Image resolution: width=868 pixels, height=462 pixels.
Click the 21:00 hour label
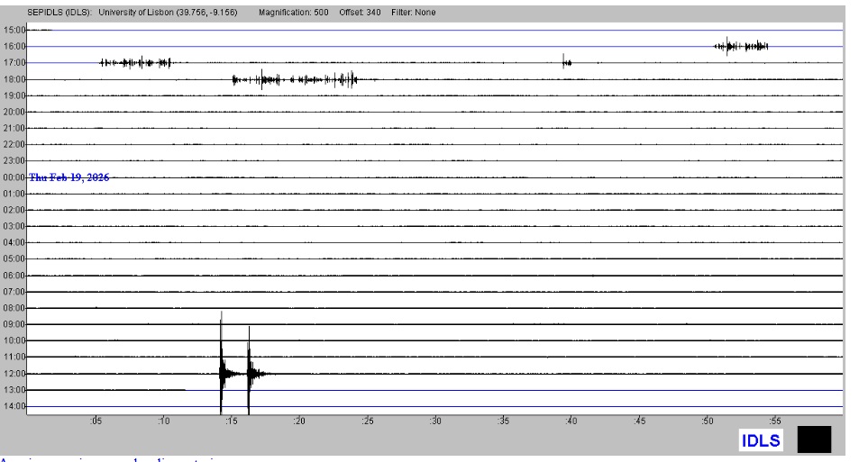tap(14, 128)
